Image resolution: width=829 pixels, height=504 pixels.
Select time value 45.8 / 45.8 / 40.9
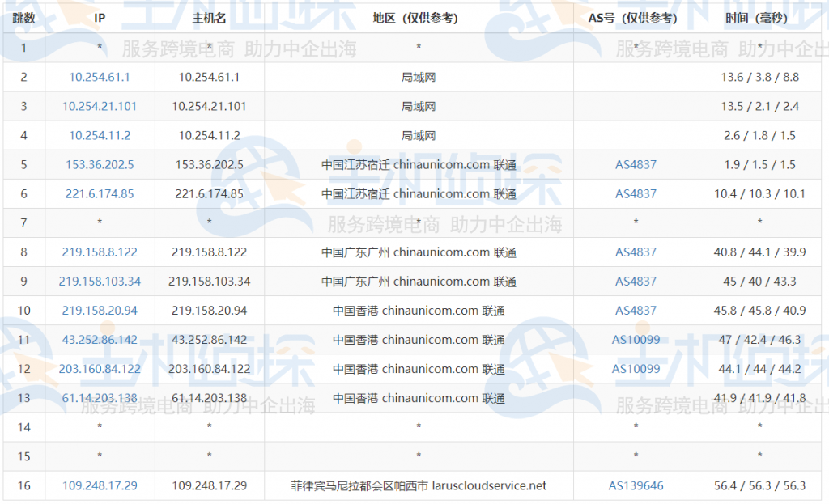click(x=759, y=311)
